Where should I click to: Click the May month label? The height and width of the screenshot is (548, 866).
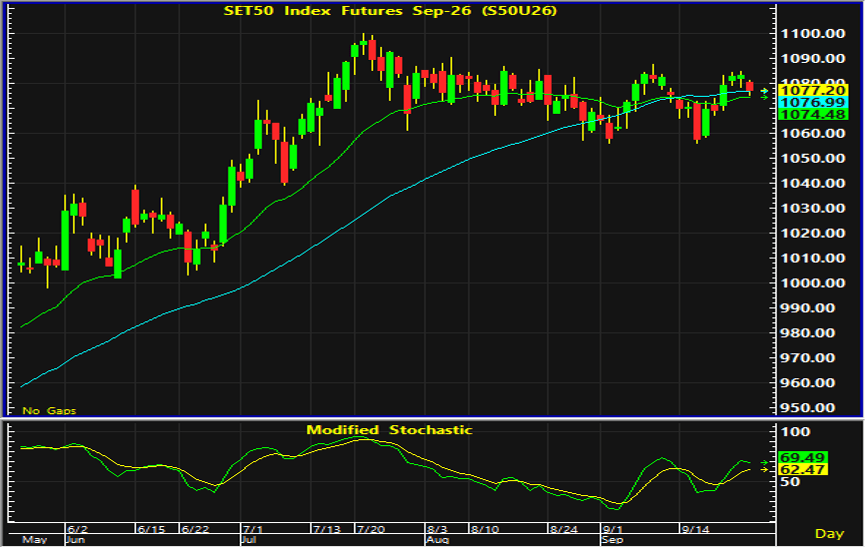click(34, 540)
